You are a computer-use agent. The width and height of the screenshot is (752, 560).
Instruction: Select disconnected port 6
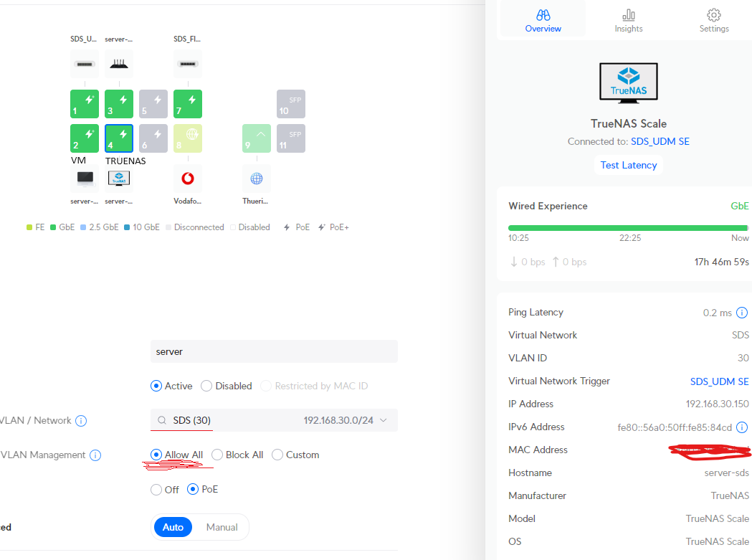coord(153,138)
